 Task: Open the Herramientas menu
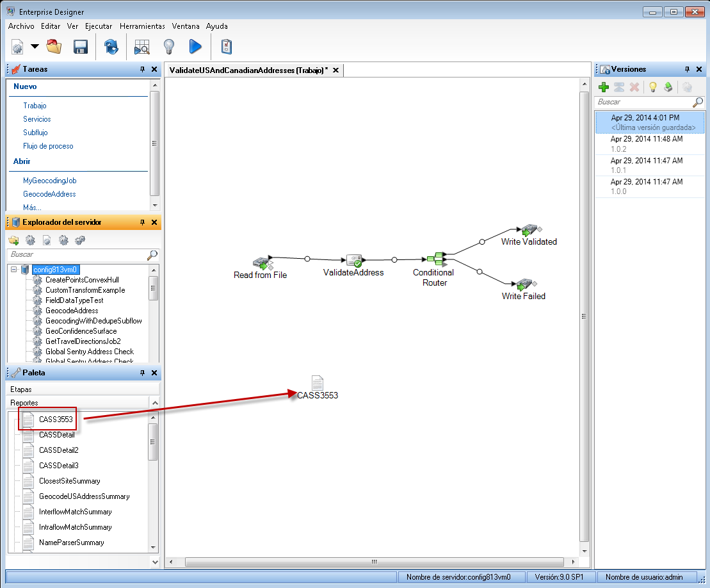(x=142, y=26)
